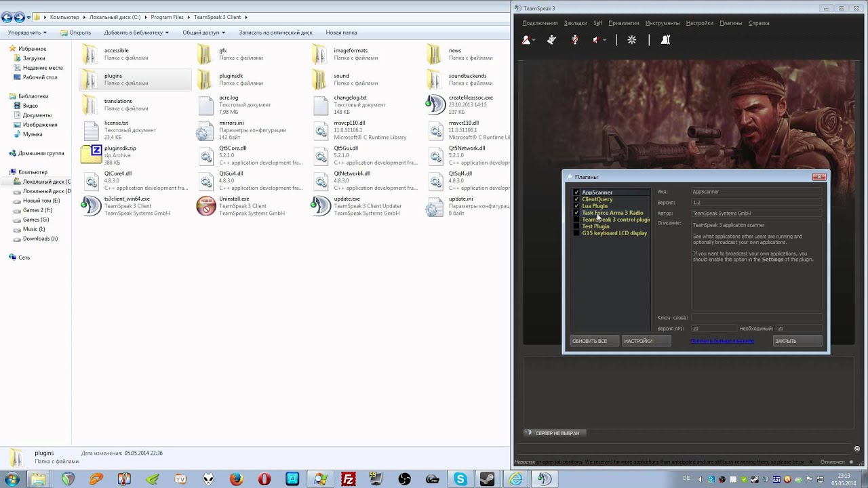Expand the address bar arrow after TeamSpeak 3 Client

click(246, 17)
